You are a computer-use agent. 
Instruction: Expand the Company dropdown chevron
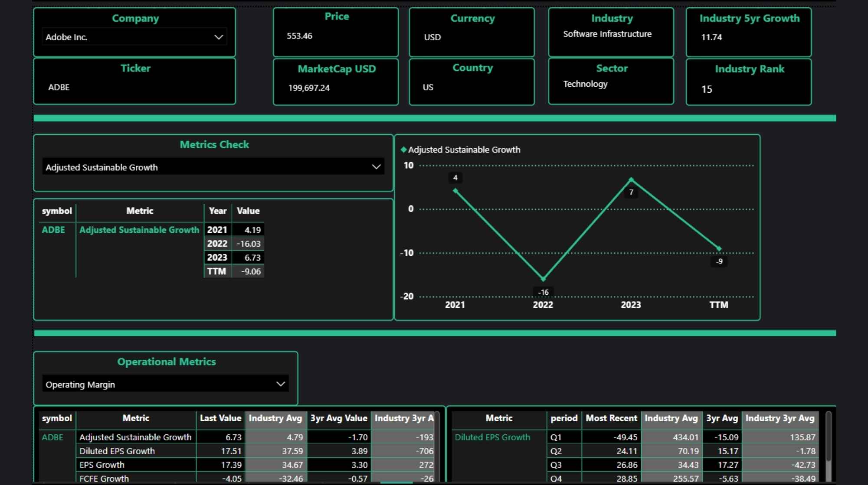(219, 37)
